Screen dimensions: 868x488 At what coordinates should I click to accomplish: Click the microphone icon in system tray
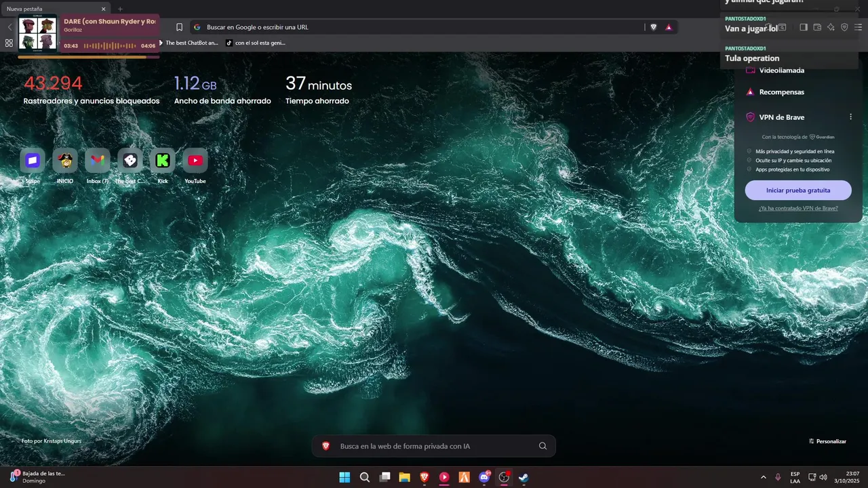point(778,477)
